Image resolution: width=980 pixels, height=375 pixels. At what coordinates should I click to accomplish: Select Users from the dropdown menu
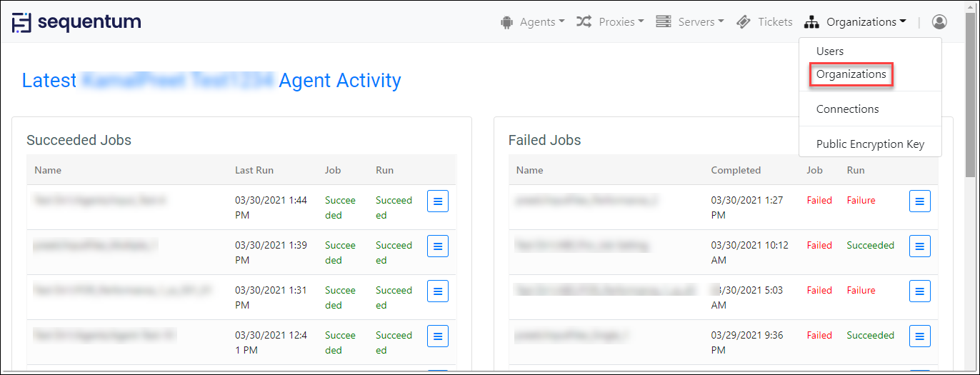[x=830, y=51]
